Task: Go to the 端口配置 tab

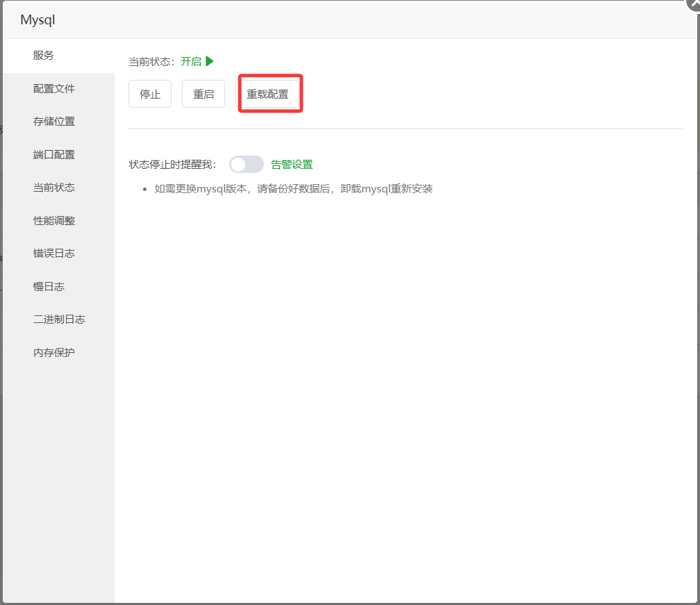Action: tap(54, 155)
